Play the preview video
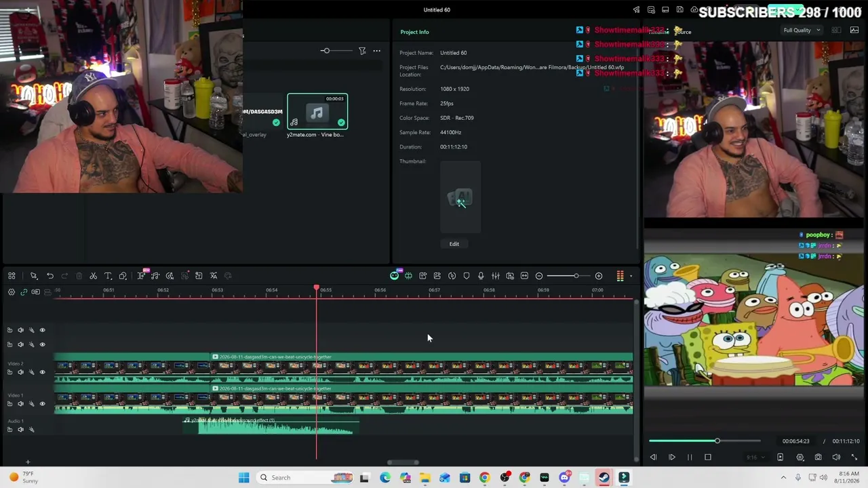Screen dimensions: 868x488 [x=672, y=457]
